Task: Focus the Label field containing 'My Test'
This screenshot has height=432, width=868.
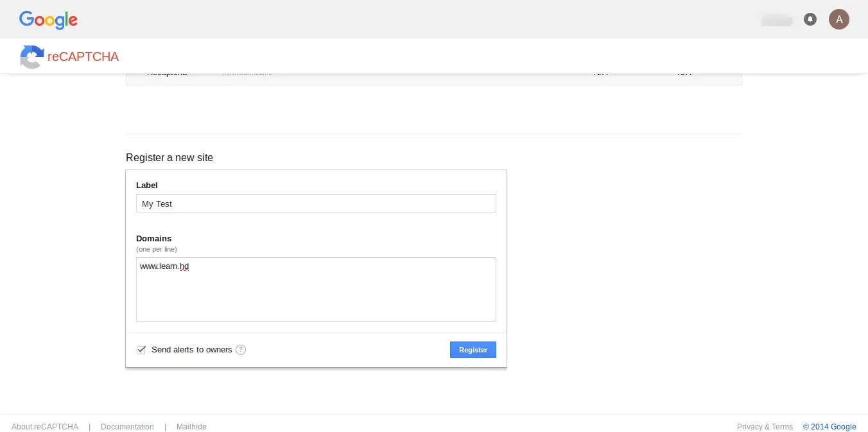Action: [x=316, y=203]
